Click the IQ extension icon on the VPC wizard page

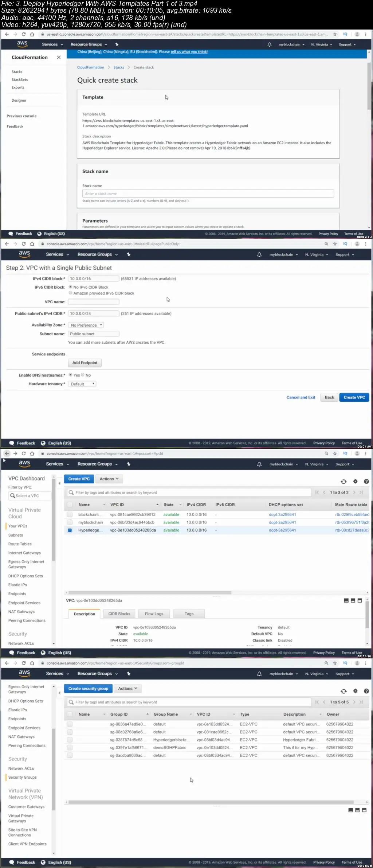(345, 244)
